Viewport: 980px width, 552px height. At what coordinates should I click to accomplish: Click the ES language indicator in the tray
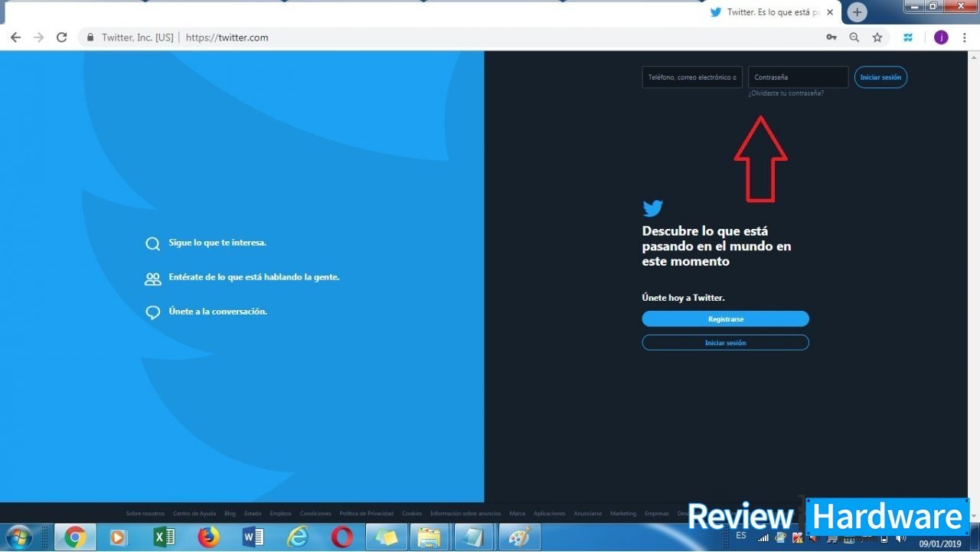tap(741, 536)
